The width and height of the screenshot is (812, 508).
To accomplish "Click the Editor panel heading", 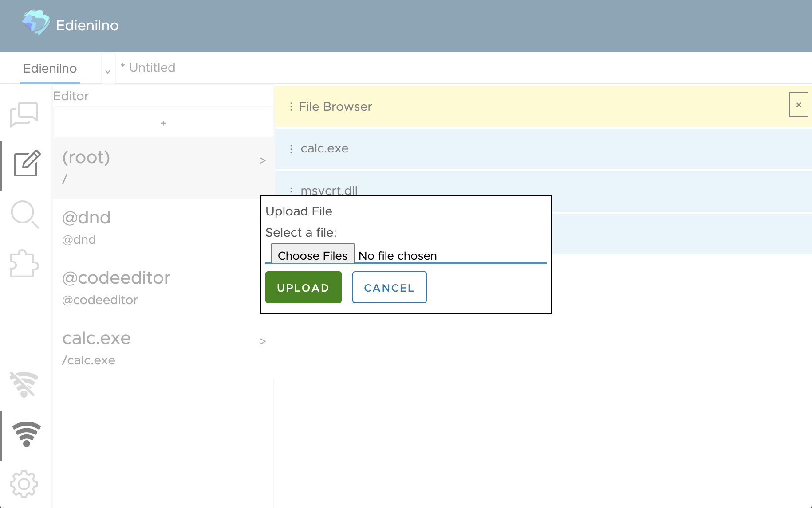I will [71, 96].
